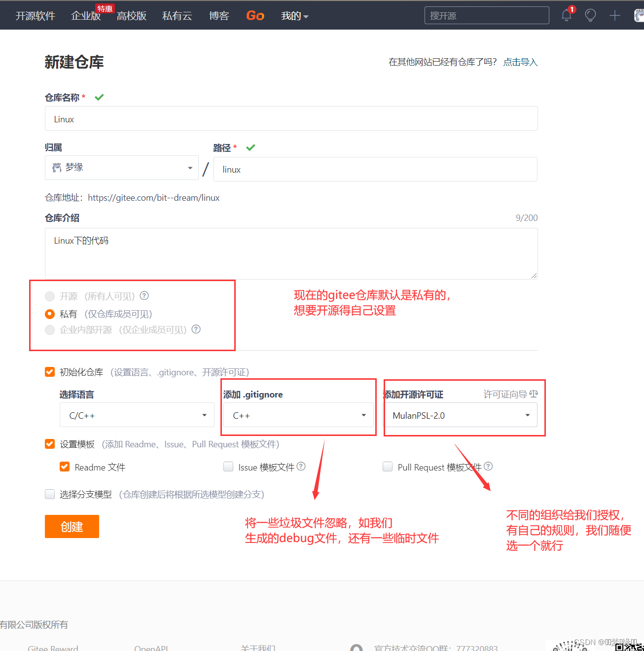
Task: Click help icon next to Pull Request 模板文件
Action: click(488, 467)
